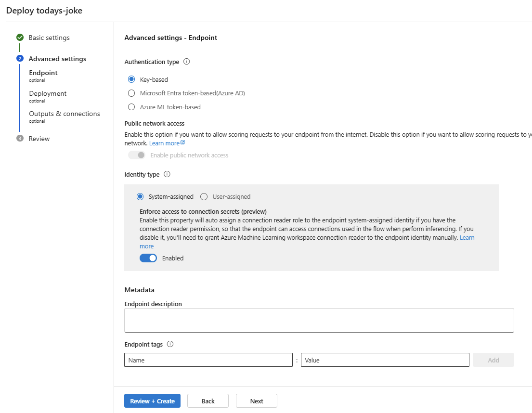Viewport: 532px width, 413px height.
Task: Select Key-based authentication
Action: [131, 79]
